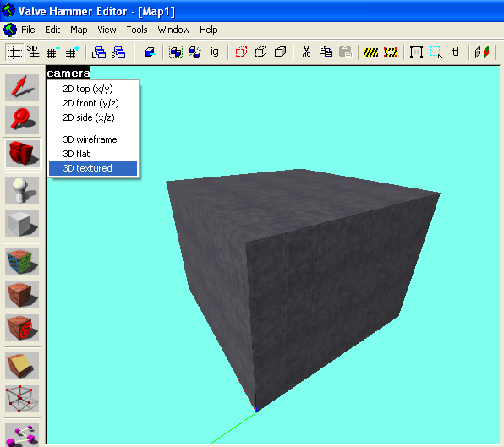This screenshot has width=504, height=447.
Task: Open the camera view type dropdown
Action: point(68,74)
